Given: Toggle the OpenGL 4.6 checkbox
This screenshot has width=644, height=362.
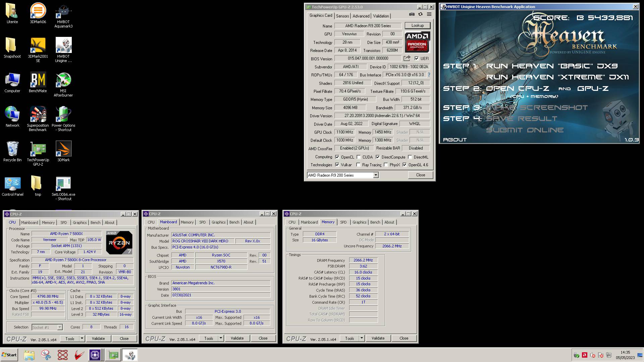Looking at the screenshot, I should (405, 165).
